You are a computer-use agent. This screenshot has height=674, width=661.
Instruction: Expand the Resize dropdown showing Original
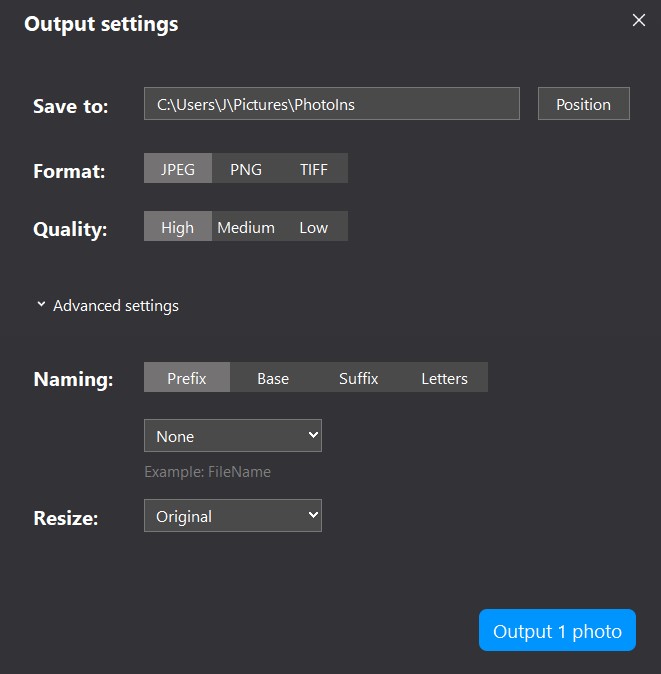tap(233, 515)
